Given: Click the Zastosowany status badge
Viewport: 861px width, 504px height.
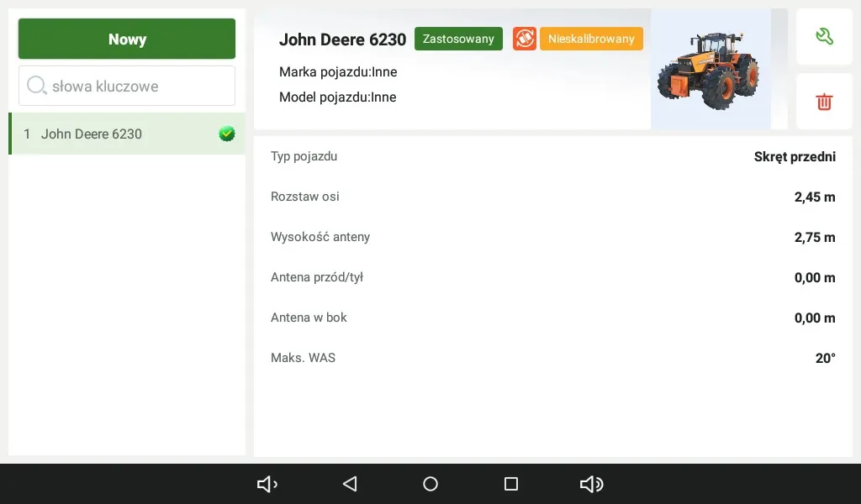Looking at the screenshot, I should coord(458,39).
